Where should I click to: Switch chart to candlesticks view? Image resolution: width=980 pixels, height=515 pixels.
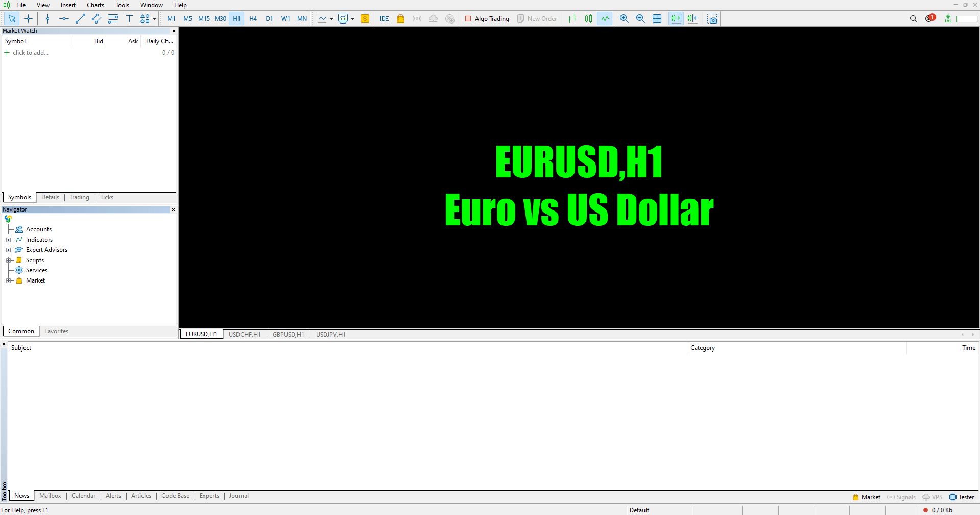(x=588, y=19)
